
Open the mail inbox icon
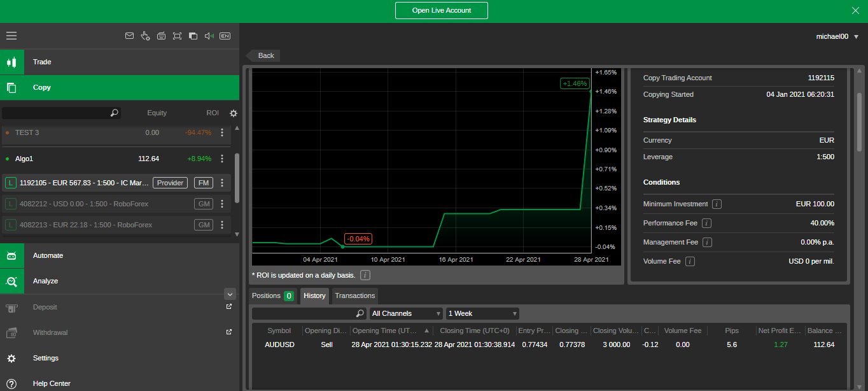coord(130,36)
